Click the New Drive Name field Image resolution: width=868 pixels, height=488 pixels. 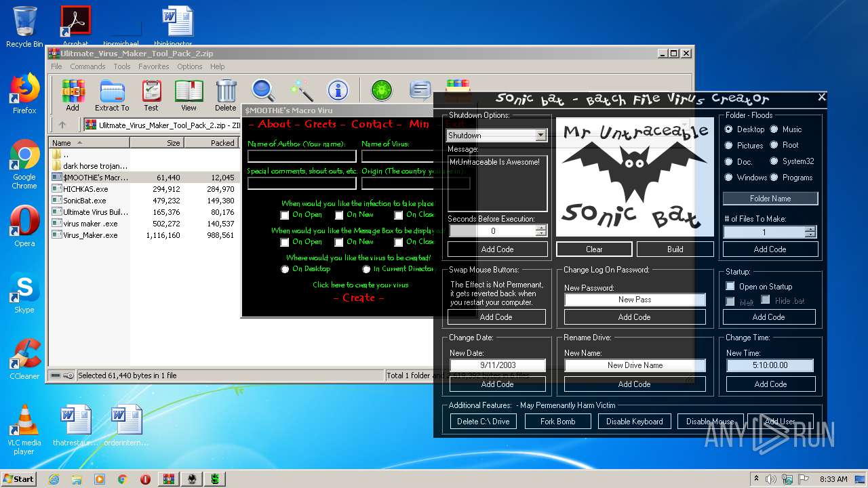(x=635, y=365)
